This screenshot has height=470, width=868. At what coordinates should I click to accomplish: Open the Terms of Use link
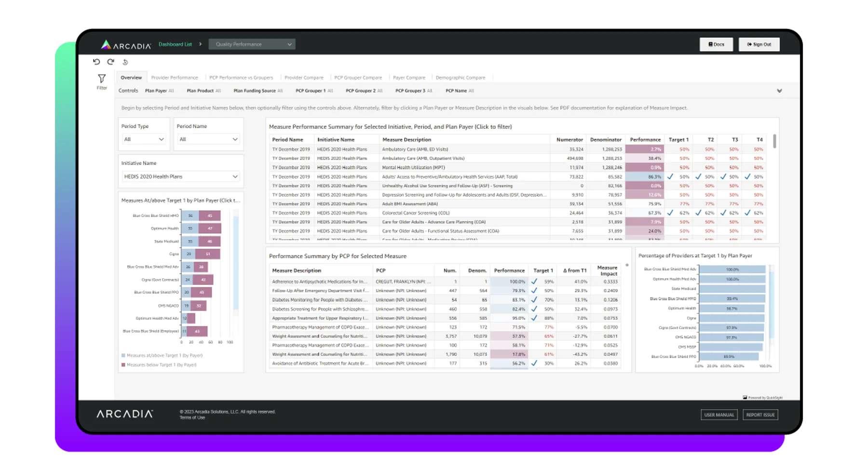click(x=192, y=418)
